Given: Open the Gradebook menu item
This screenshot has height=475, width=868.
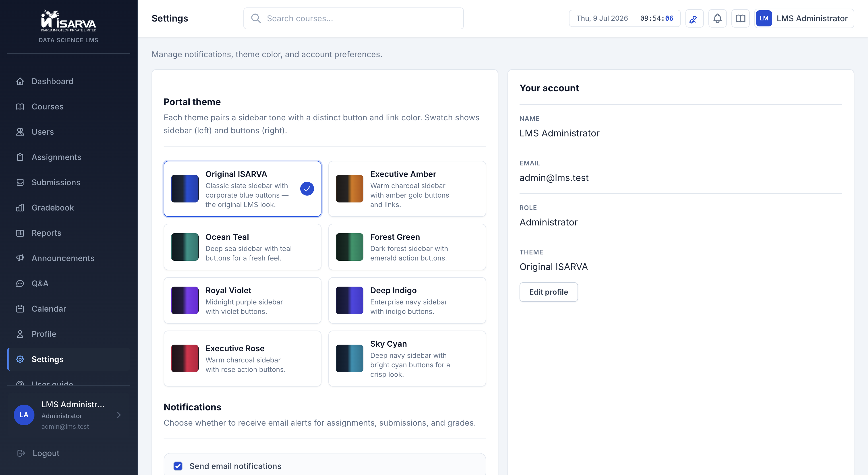Looking at the screenshot, I should tap(68, 208).
